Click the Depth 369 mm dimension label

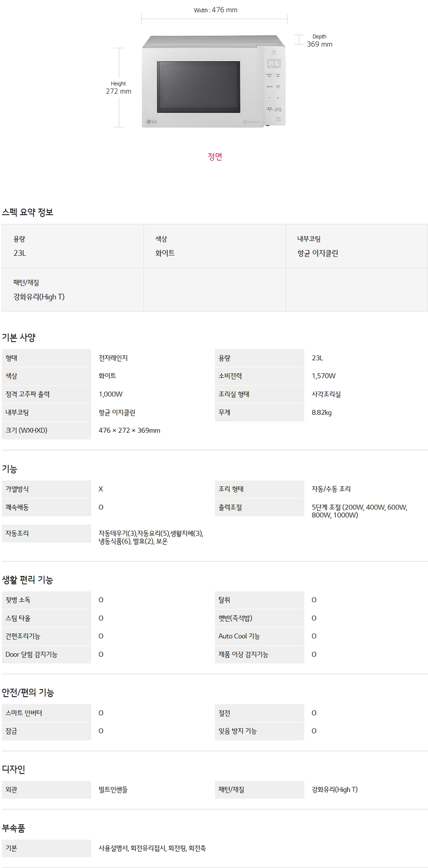pos(320,41)
